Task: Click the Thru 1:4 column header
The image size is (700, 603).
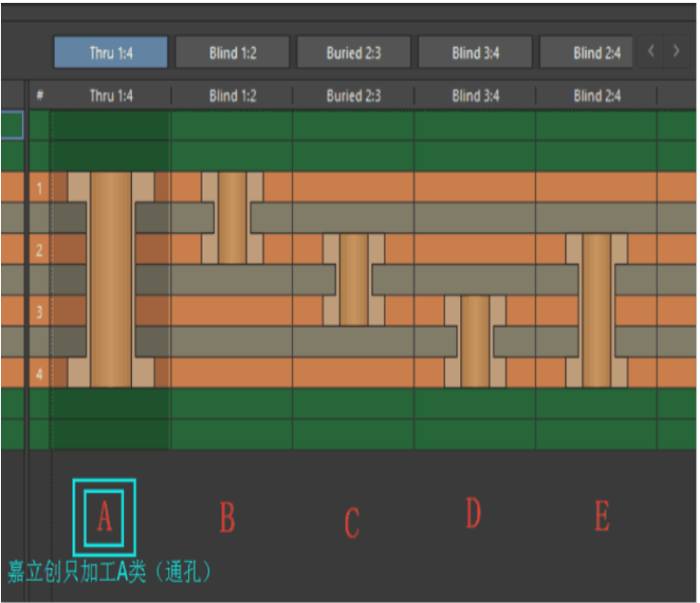Action: point(111,96)
